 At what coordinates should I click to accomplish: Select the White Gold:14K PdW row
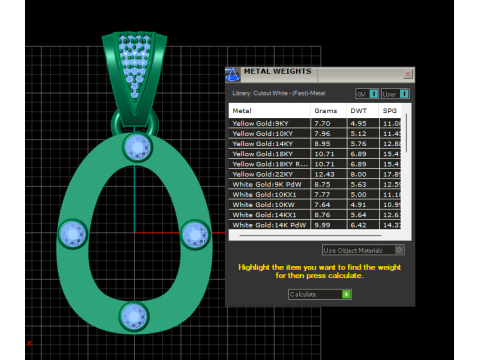315,225
